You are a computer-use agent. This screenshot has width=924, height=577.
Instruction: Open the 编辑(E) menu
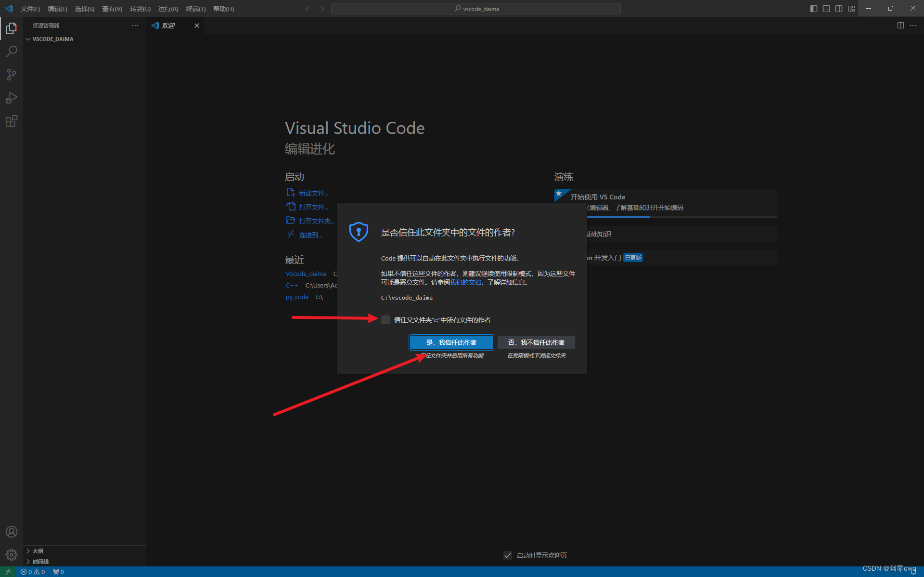click(x=57, y=9)
